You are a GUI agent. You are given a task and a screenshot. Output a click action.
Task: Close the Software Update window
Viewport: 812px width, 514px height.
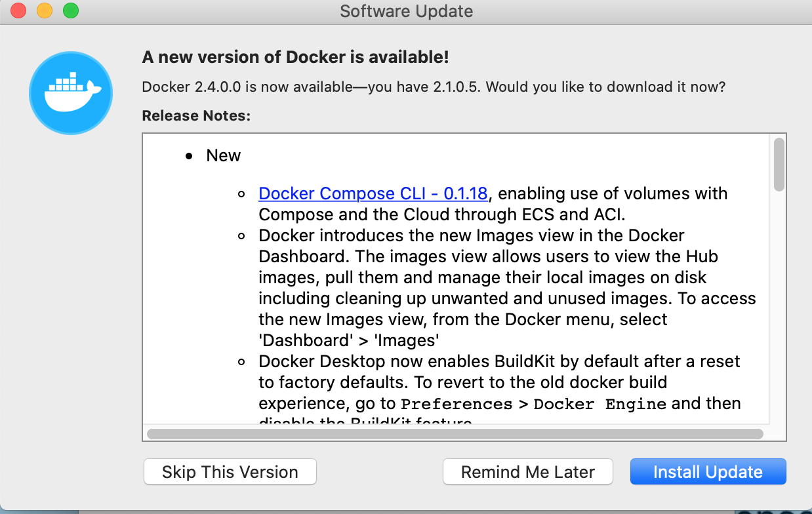18,10
